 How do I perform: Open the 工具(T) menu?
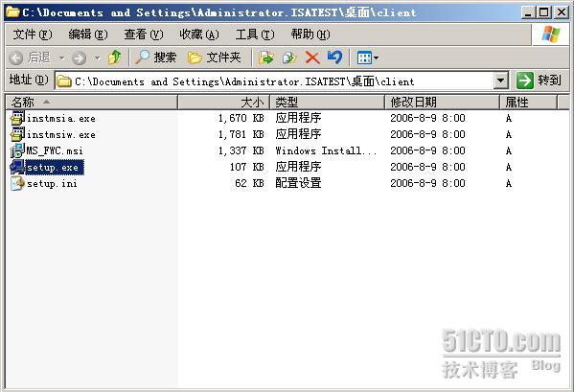[x=255, y=35]
